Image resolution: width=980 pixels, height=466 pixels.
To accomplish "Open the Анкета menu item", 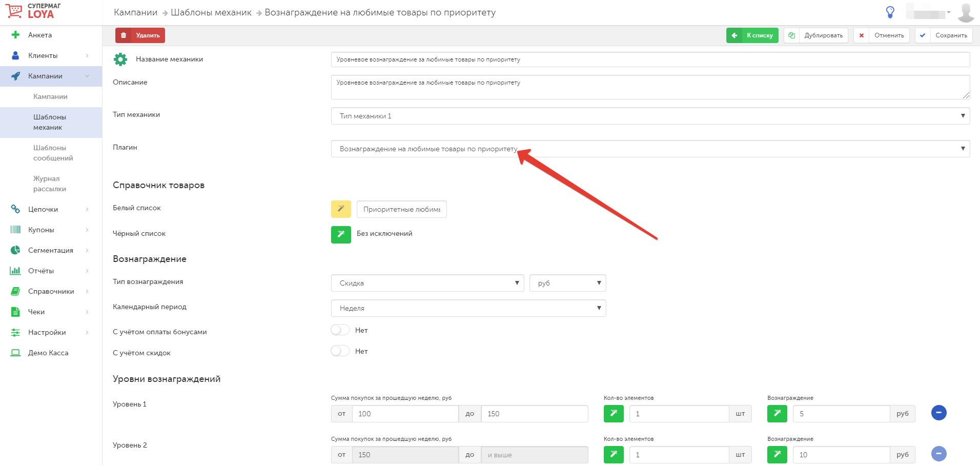I will [40, 35].
